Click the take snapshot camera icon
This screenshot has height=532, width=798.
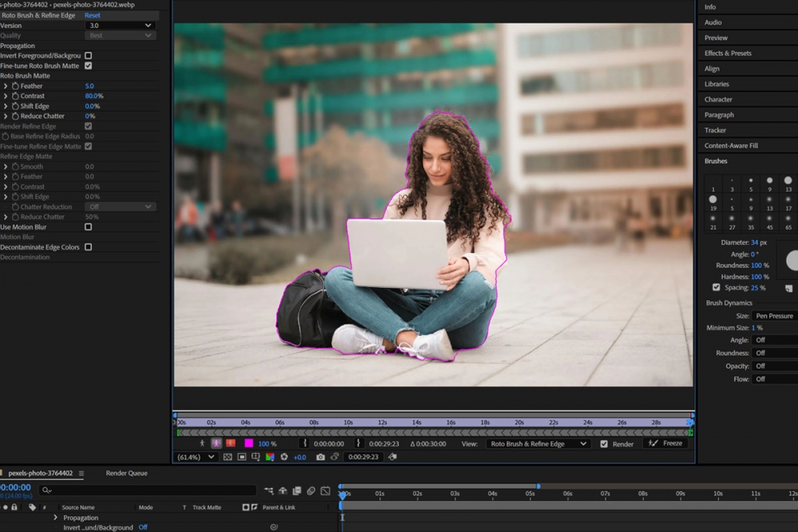[x=320, y=457]
